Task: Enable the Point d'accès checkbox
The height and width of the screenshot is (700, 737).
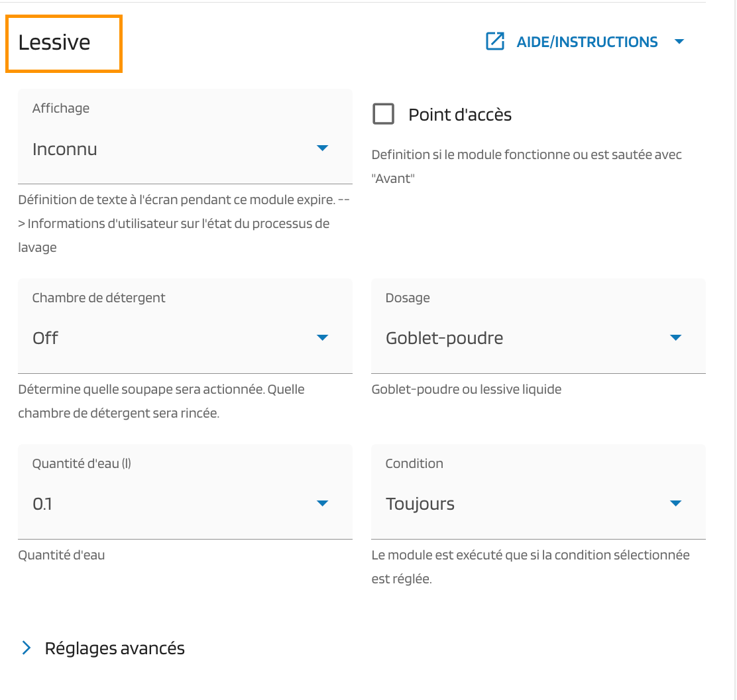Action: [x=383, y=114]
